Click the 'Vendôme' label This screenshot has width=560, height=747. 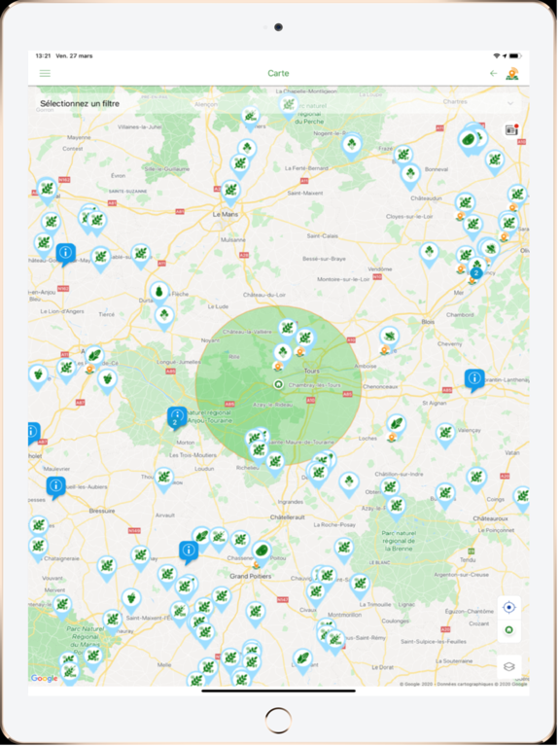(380, 269)
